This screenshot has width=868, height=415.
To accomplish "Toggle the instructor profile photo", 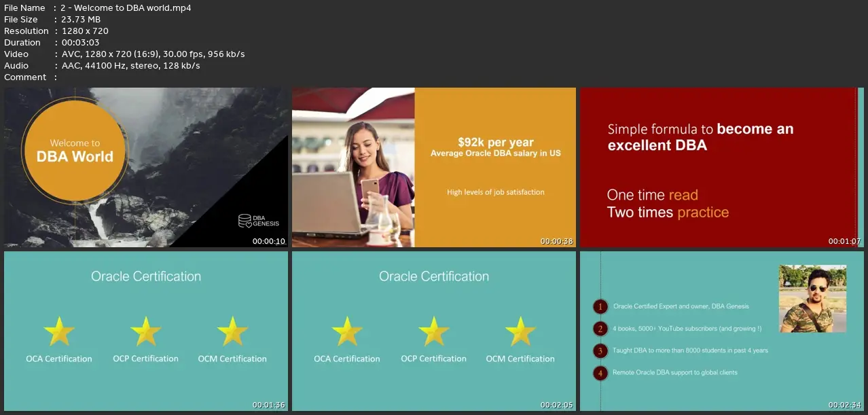I will (812, 298).
